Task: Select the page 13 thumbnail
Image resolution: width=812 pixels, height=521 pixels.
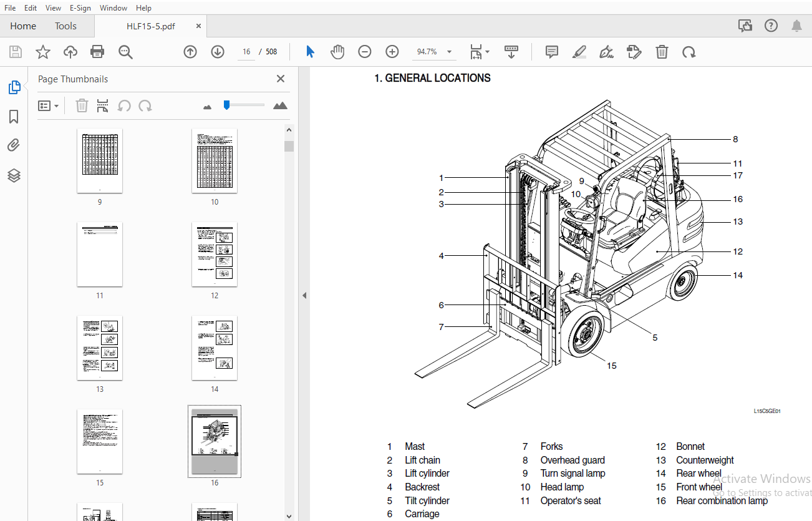Action: [x=100, y=348]
